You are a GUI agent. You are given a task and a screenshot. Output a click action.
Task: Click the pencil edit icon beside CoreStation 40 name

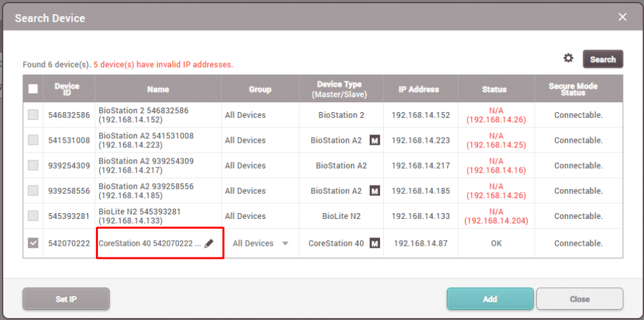[209, 244]
